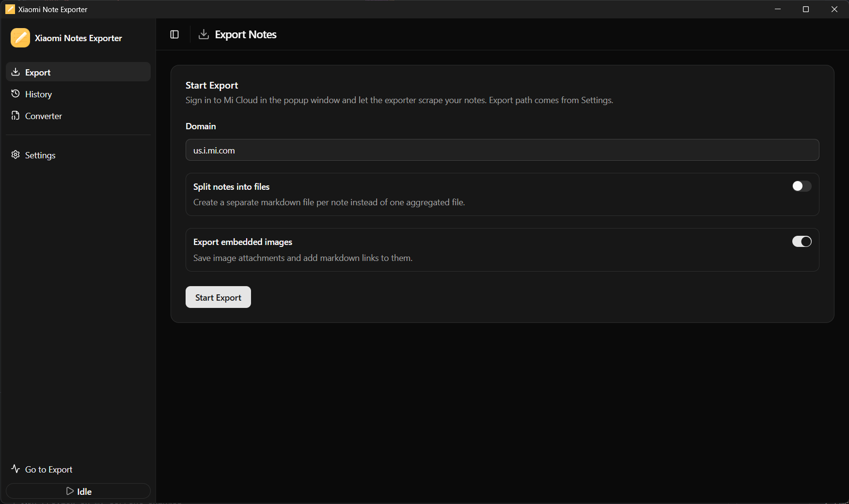
Task: Click the Idle status button
Action: coord(78,491)
